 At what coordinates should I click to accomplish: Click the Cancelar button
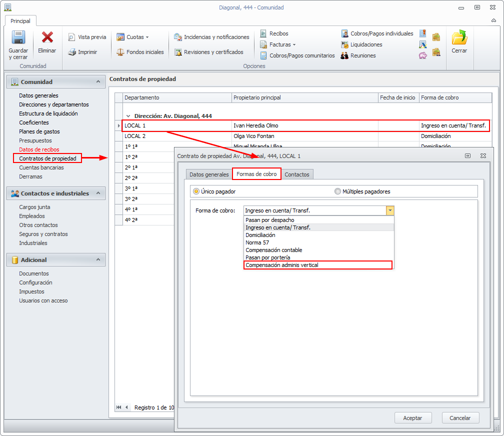tap(460, 418)
